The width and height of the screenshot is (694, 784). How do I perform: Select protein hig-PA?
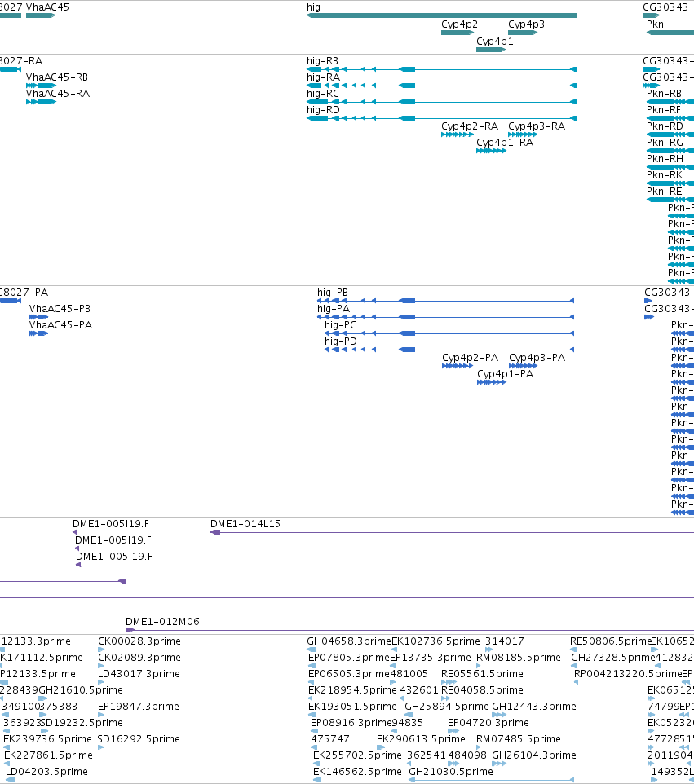[x=445, y=317]
